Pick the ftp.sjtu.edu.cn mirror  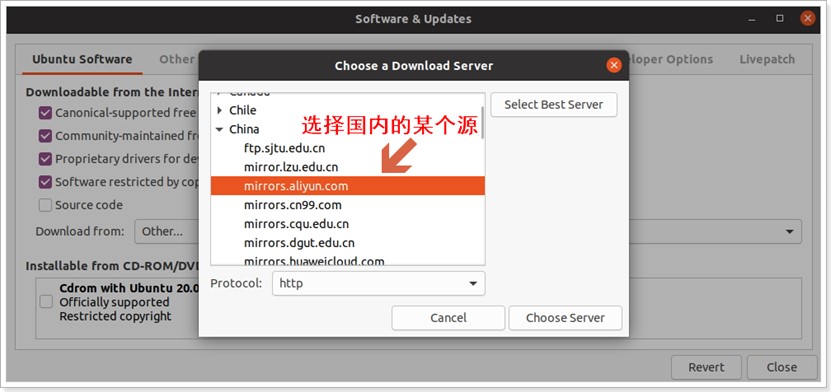[285, 148]
